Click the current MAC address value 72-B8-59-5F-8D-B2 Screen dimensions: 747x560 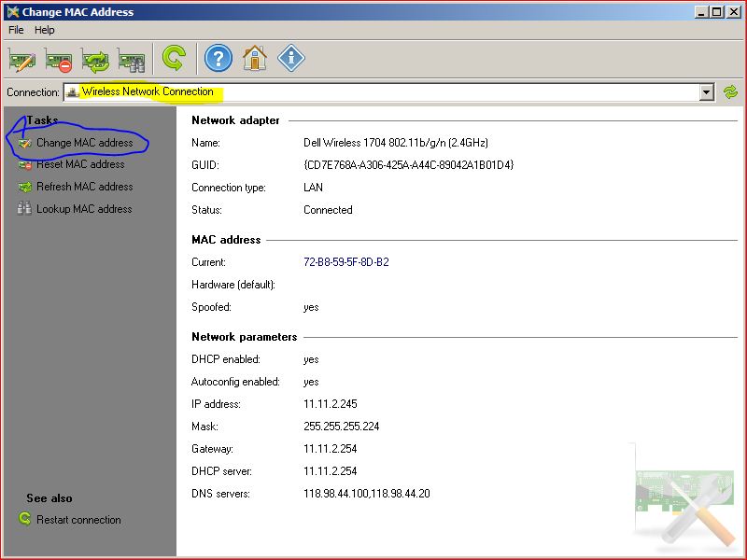pos(345,262)
